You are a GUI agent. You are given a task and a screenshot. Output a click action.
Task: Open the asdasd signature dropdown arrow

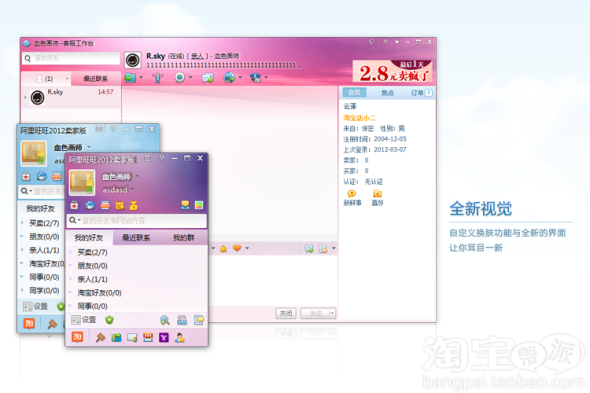132,189
